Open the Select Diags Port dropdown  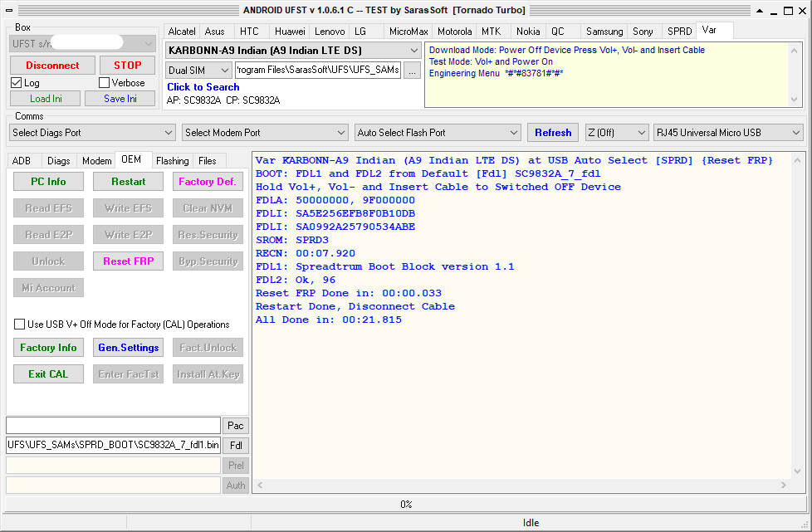click(91, 133)
